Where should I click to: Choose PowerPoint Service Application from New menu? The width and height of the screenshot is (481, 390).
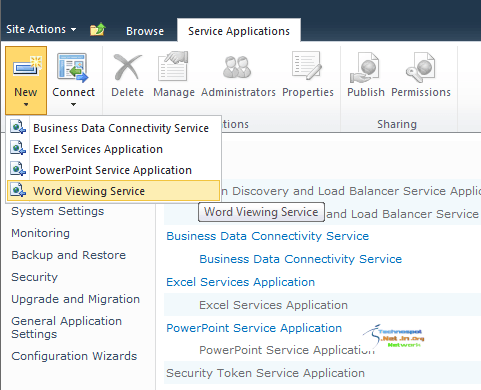pyautogui.click(x=112, y=170)
